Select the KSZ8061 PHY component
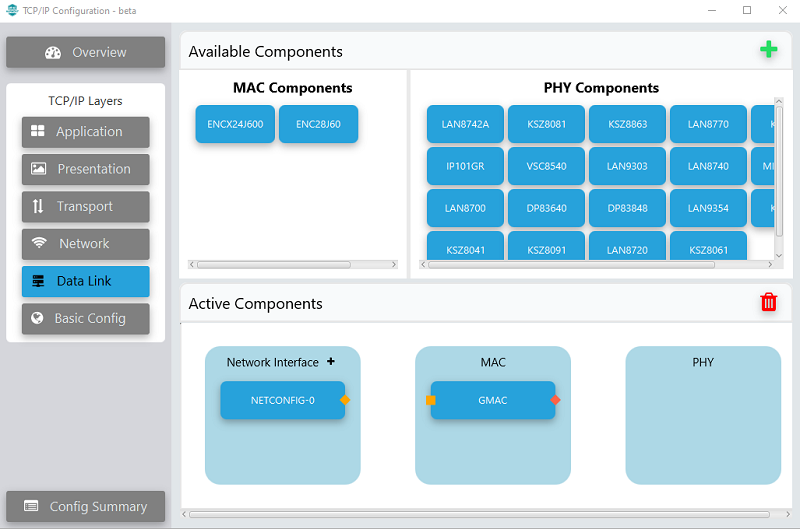The height and width of the screenshot is (529, 800). pyautogui.click(x=708, y=246)
